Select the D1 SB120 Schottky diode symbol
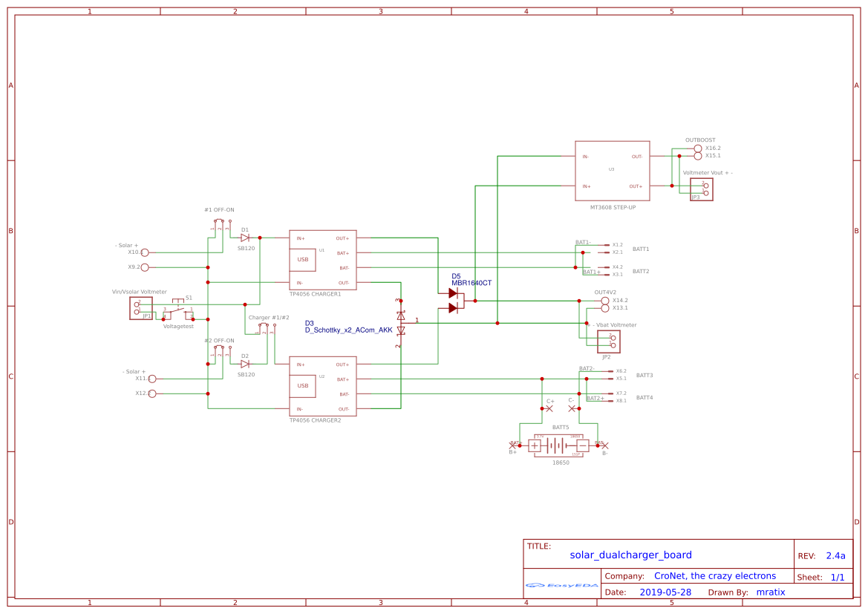This screenshot has height=614, width=868. (245, 237)
